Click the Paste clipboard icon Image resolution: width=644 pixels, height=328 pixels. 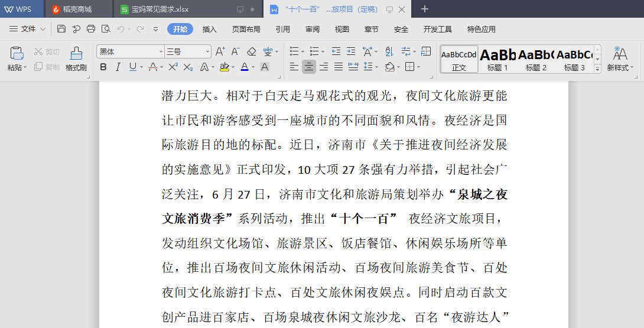point(17,53)
